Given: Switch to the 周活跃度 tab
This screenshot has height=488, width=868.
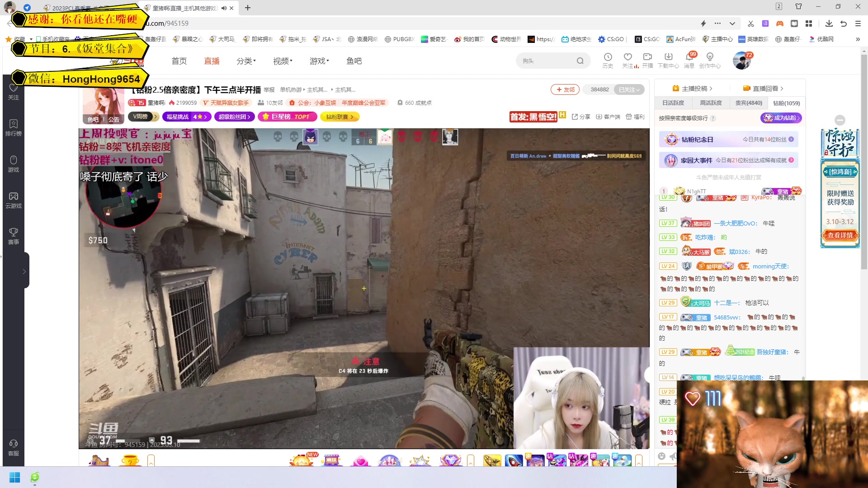Looking at the screenshot, I should pos(711,103).
